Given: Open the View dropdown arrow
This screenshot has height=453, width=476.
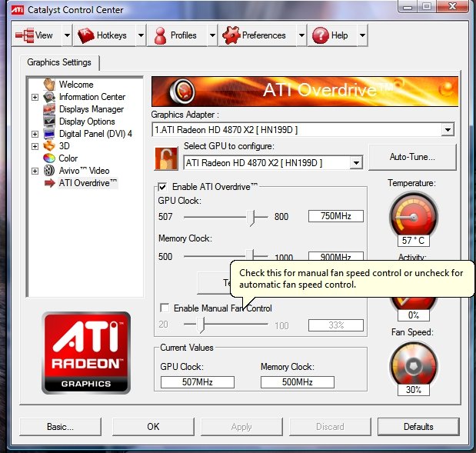Looking at the screenshot, I should tap(67, 35).
